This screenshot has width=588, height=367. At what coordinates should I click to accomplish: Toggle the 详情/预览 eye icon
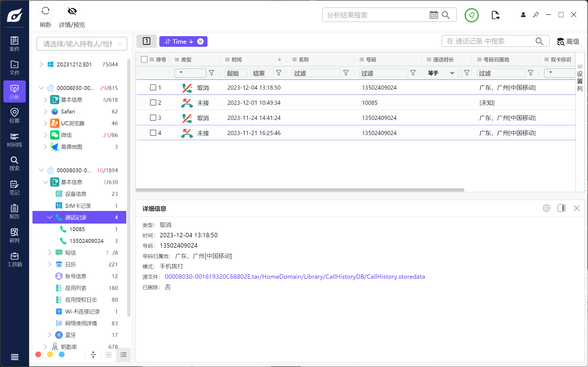coord(72,11)
